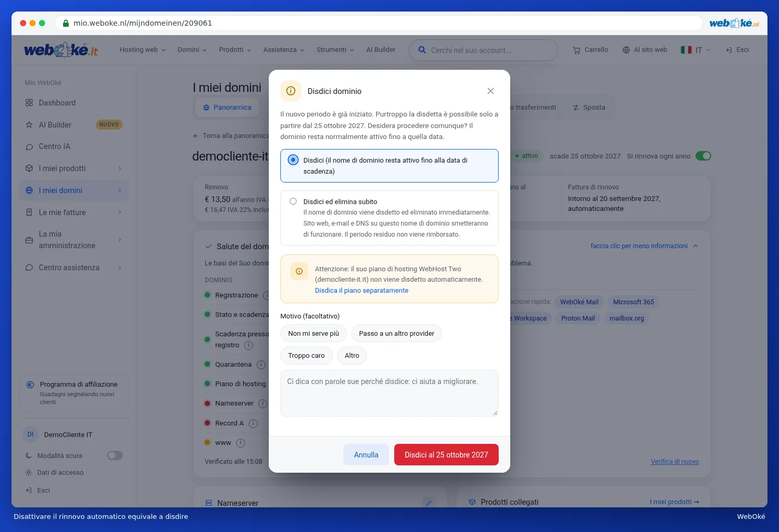The image size is (779, 532).
Task: Click the AI Builder star icon
Action: (x=29, y=125)
